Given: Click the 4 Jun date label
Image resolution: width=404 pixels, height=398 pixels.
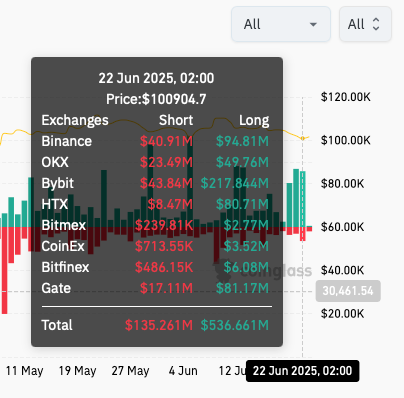Looking at the screenshot, I should click(183, 371).
